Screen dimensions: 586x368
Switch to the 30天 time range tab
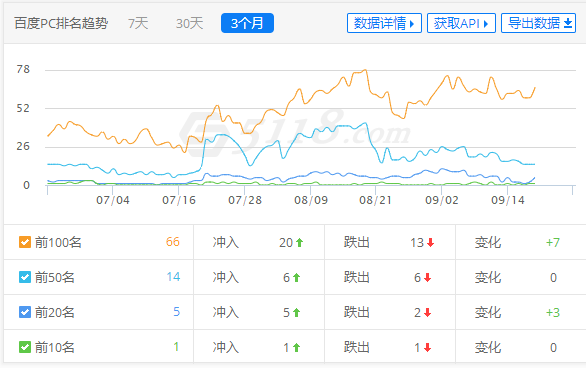click(189, 23)
